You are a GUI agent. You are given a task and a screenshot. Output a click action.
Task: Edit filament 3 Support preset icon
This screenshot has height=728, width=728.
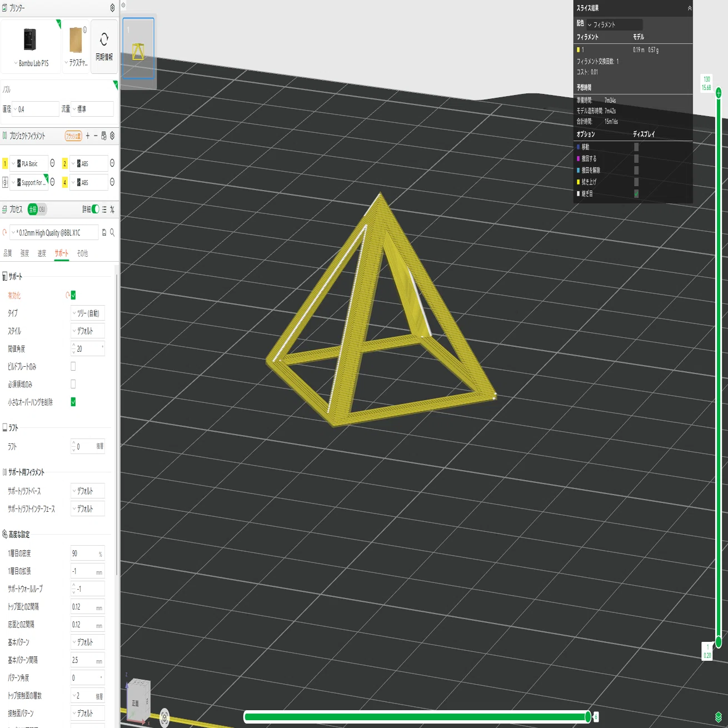(x=52, y=182)
